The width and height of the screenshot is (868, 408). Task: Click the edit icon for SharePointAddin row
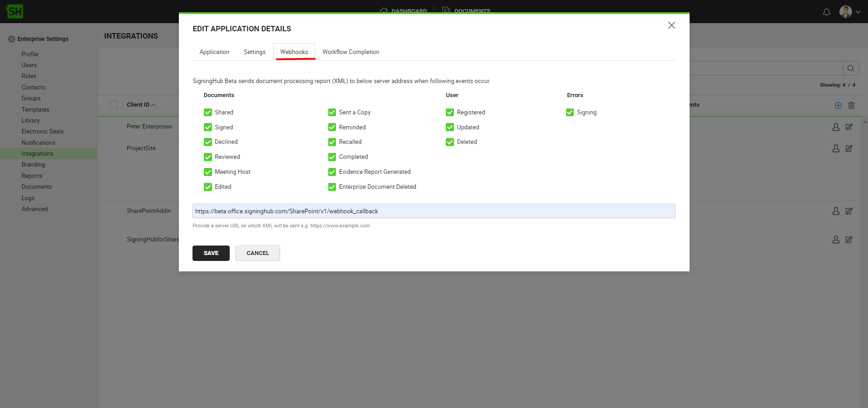click(x=848, y=211)
